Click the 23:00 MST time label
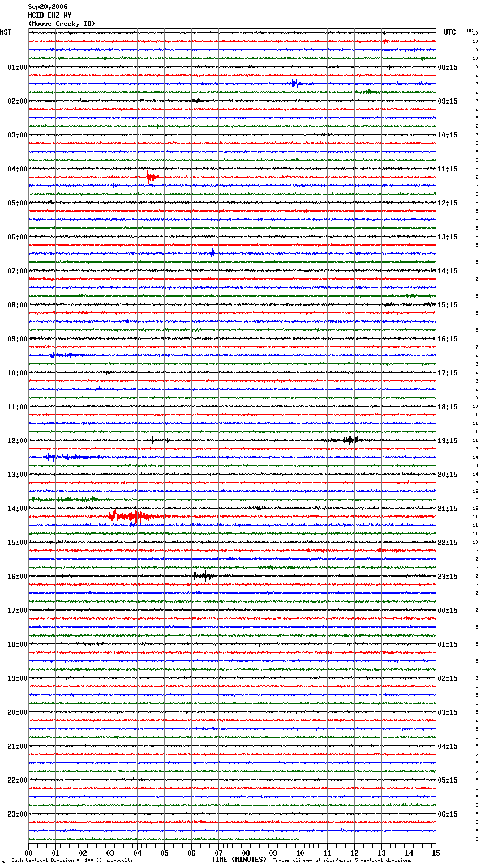This screenshot has height=868, width=481. (17, 814)
